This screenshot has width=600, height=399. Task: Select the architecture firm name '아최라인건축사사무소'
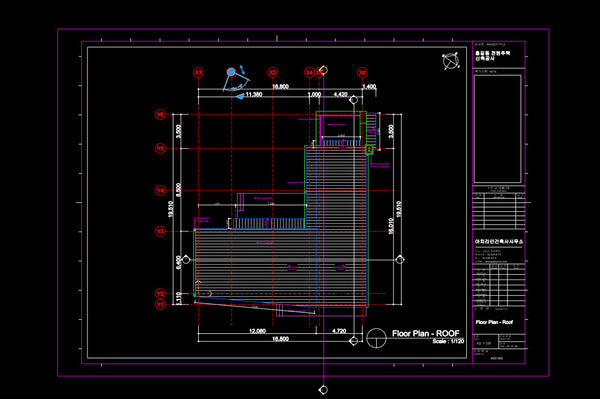pyautogui.click(x=499, y=242)
